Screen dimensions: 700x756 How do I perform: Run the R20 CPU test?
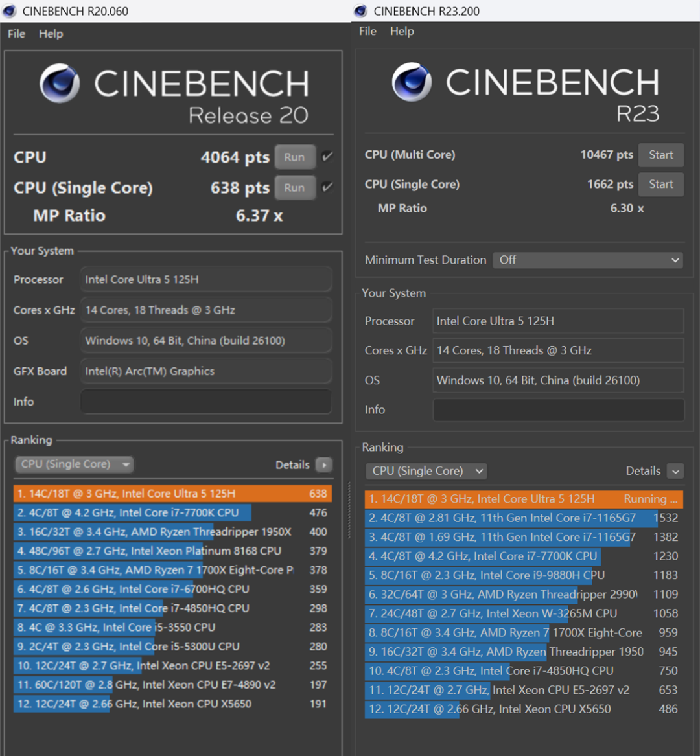click(295, 157)
